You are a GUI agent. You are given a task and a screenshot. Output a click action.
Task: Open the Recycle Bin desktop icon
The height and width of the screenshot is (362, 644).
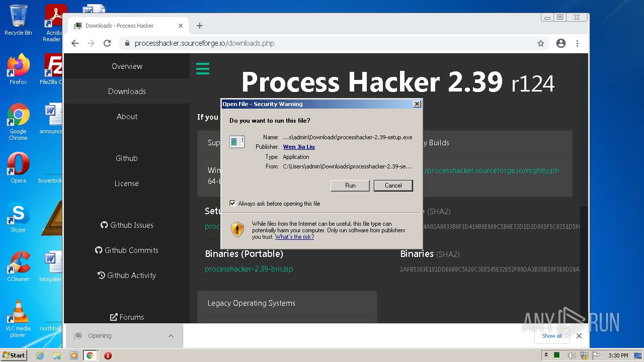[18, 20]
